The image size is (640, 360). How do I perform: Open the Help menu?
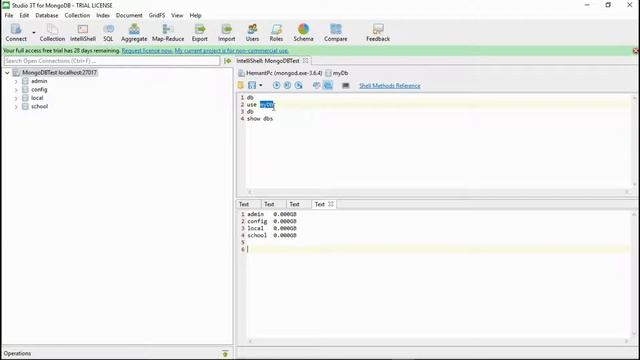click(x=195, y=15)
